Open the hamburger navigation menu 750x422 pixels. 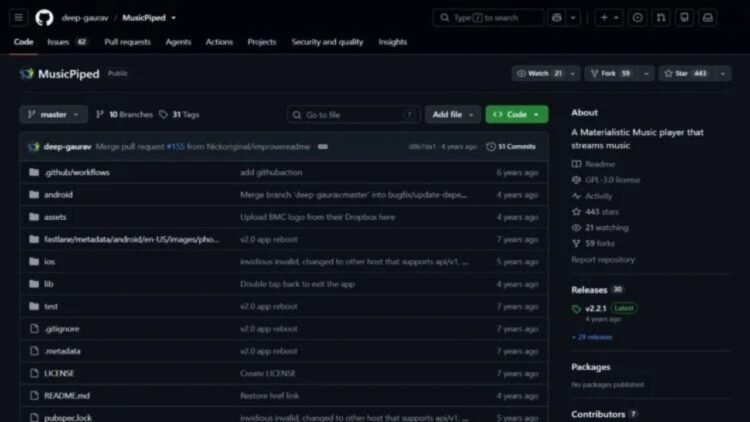coord(19,18)
